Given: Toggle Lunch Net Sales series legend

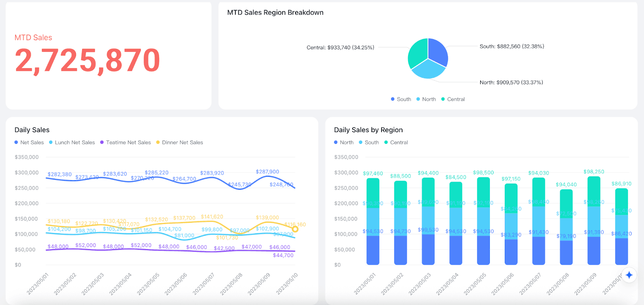Looking at the screenshot, I should (72, 142).
